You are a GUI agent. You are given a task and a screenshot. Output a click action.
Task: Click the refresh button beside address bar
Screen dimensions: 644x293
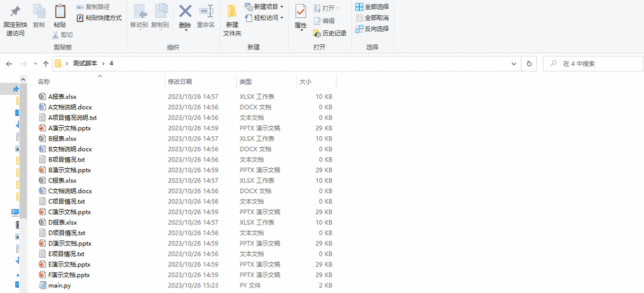click(x=529, y=64)
